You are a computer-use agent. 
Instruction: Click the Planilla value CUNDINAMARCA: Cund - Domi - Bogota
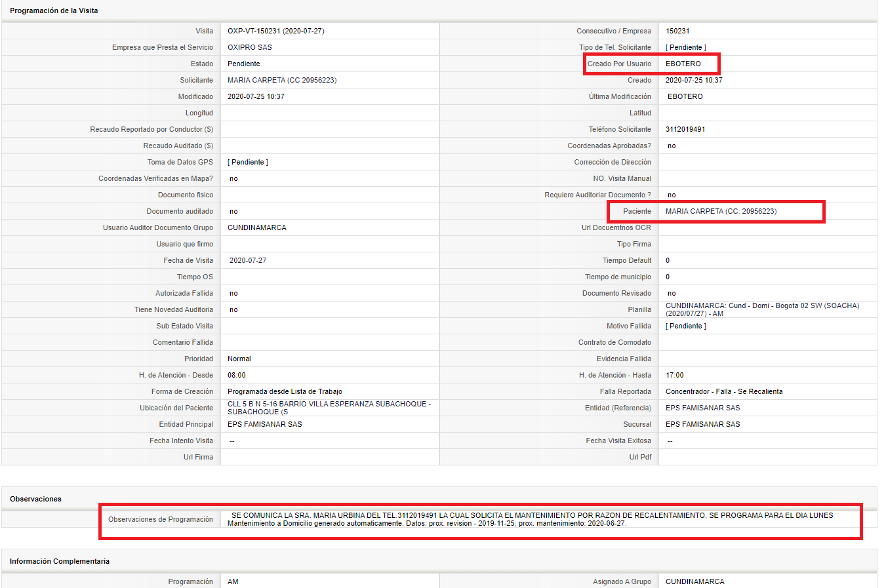click(x=762, y=309)
